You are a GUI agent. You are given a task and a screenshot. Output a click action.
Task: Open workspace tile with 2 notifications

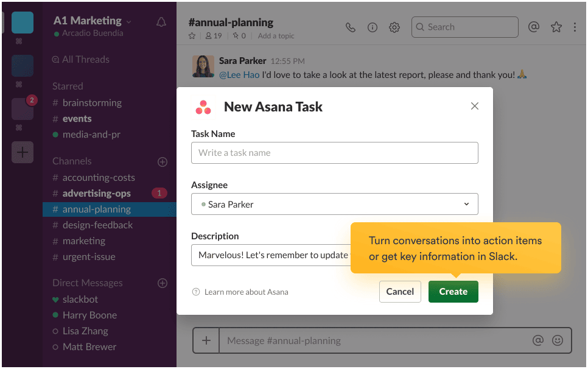coord(23,109)
